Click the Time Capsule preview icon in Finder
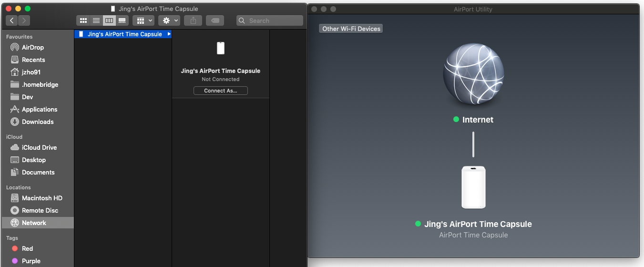The width and height of the screenshot is (644, 267). [x=221, y=48]
